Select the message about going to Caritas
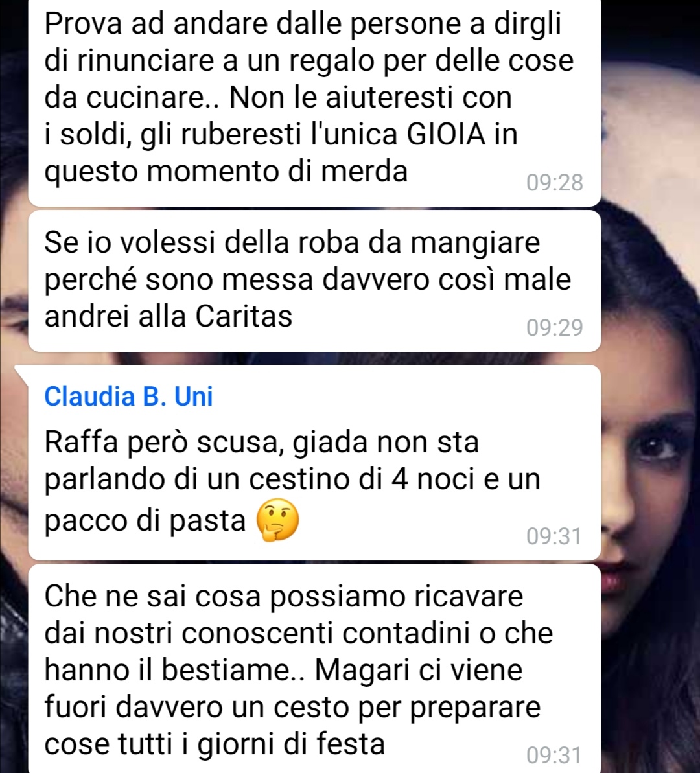The width and height of the screenshot is (700, 773). point(315,281)
